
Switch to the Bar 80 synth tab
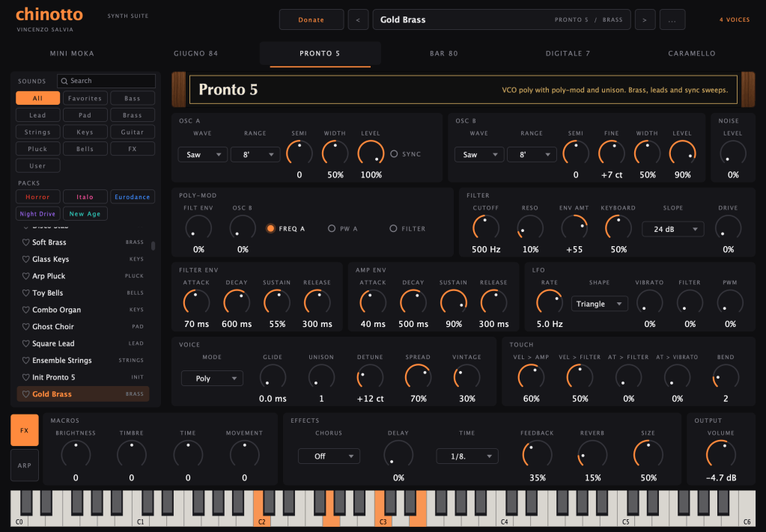[443, 53]
